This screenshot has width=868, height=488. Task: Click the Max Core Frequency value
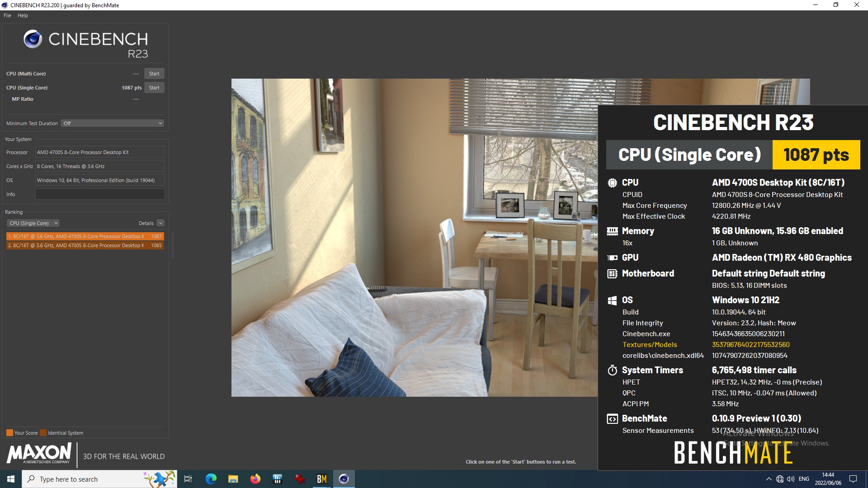[x=746, y=206]
